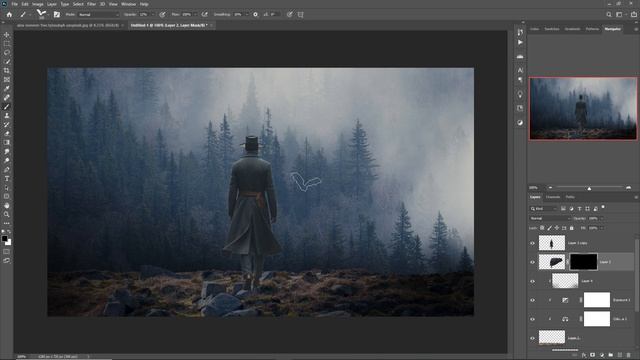Select the Frame tool
This screenshot has width=640, height=360.
[7, 80]
